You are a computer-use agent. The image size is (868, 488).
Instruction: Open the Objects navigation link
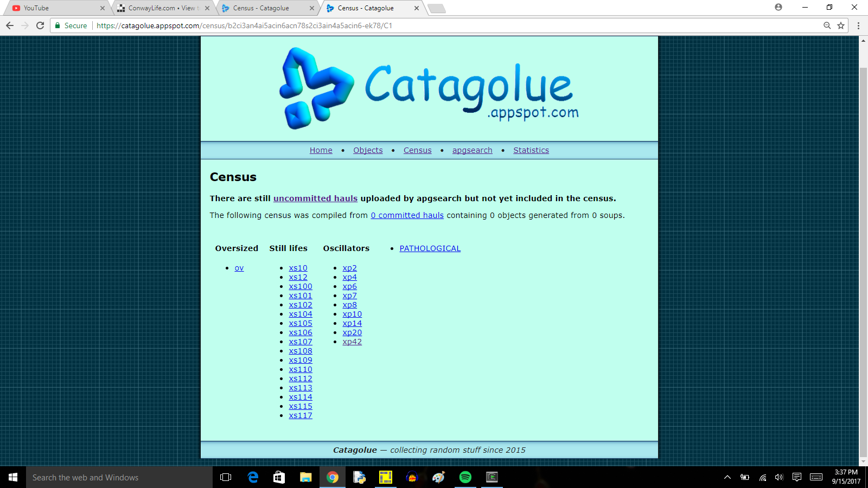click(x=368, y=150)
